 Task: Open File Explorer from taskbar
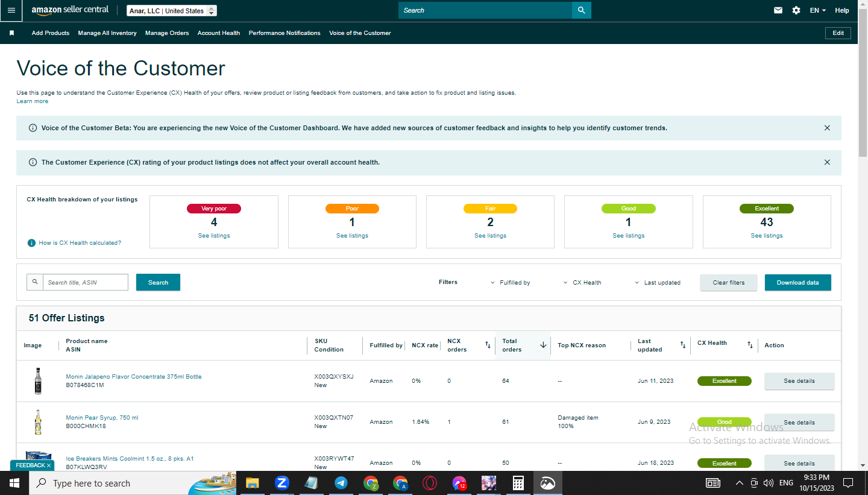coord(252,483)
